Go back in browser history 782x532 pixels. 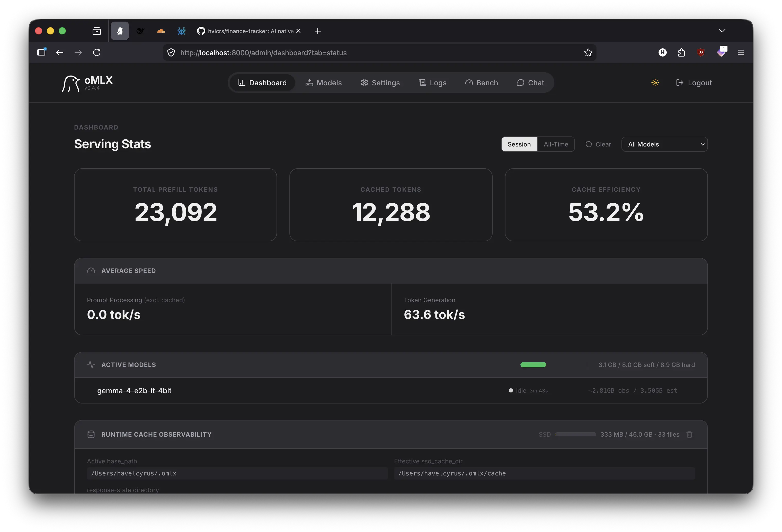point(60,52)
